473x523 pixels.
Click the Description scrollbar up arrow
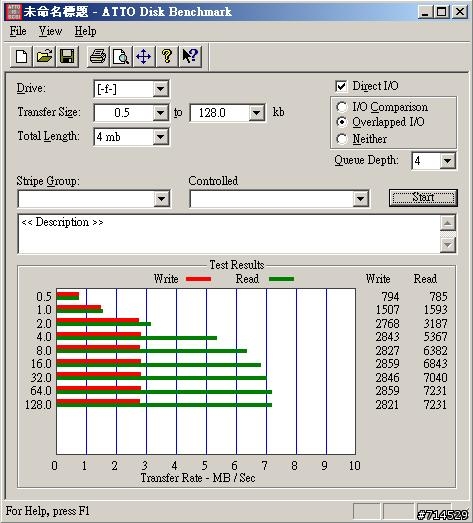(448, 223)
